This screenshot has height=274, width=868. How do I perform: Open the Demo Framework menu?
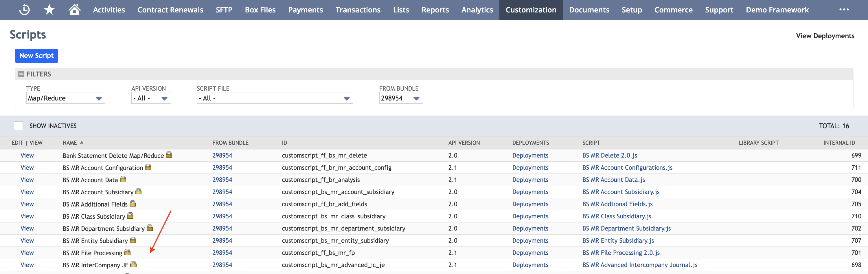[777, 10]
